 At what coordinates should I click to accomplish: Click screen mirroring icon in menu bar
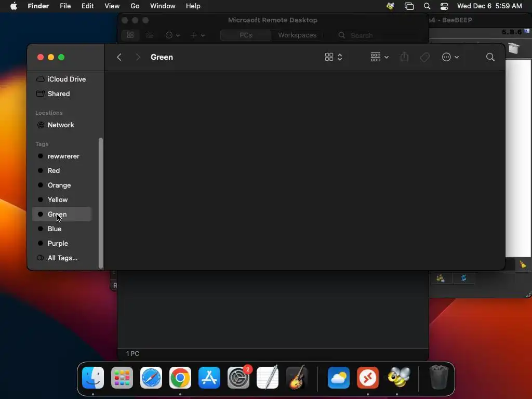point(409,6)
